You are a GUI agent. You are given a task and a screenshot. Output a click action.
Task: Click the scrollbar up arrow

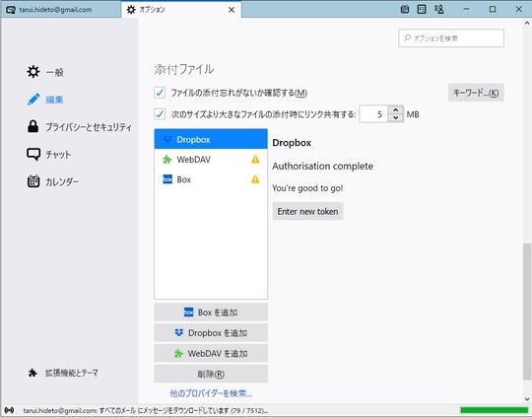526,23
